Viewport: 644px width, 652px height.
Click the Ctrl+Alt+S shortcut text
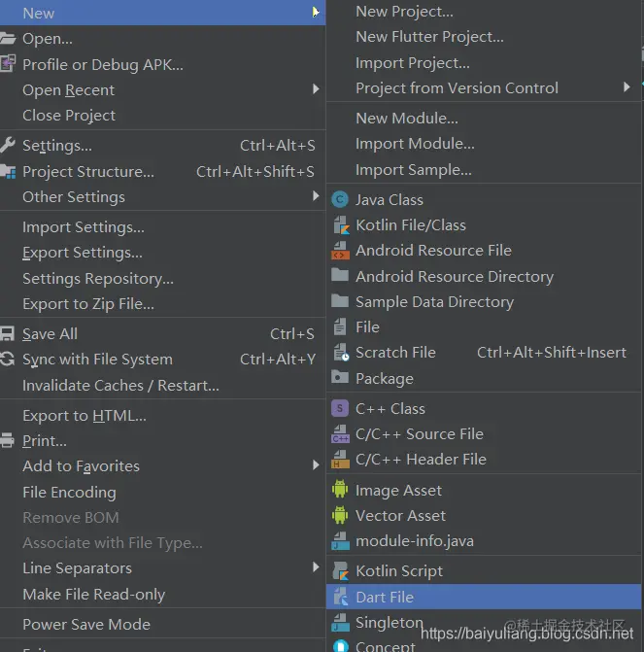coord(277,145)
